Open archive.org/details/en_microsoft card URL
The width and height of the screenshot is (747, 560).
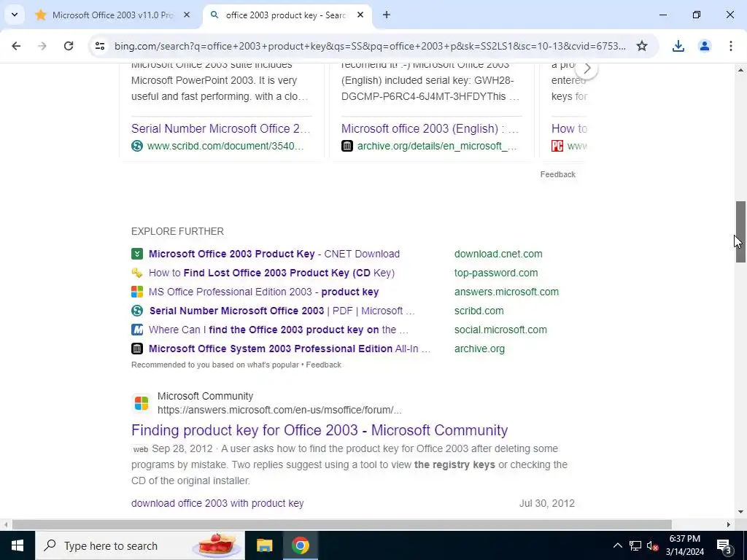tap(437, 146)
